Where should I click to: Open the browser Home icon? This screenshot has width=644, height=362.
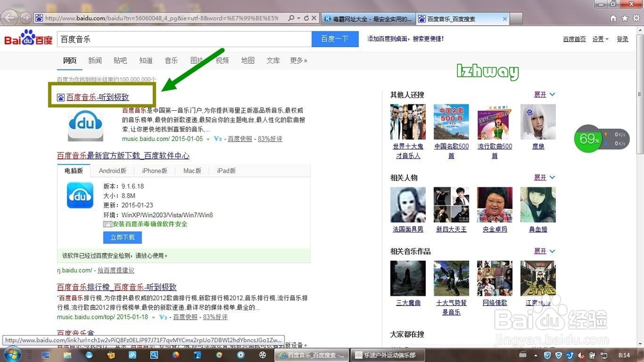pos(613,18)
